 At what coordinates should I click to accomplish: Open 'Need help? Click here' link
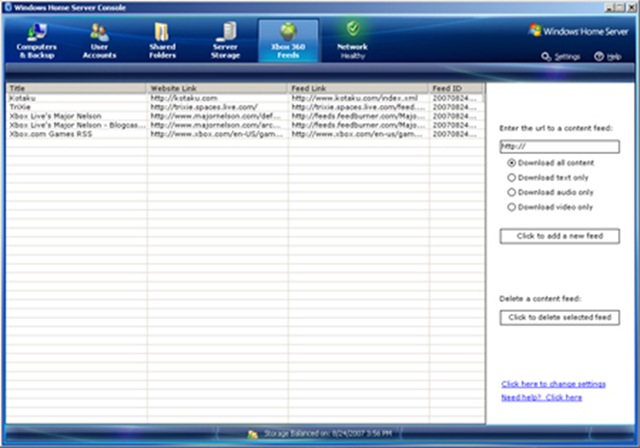pyautogui.click(x=542, y=397)
